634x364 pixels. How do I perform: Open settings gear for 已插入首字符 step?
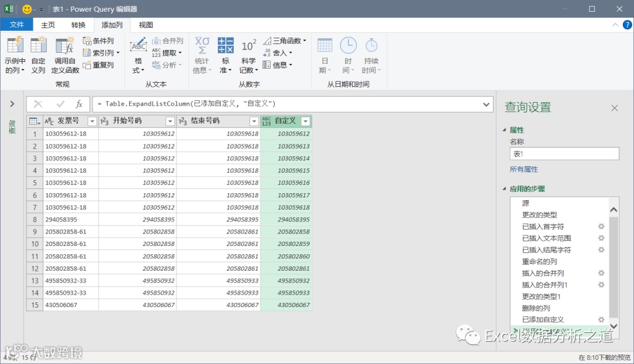(x=601, y=227)
